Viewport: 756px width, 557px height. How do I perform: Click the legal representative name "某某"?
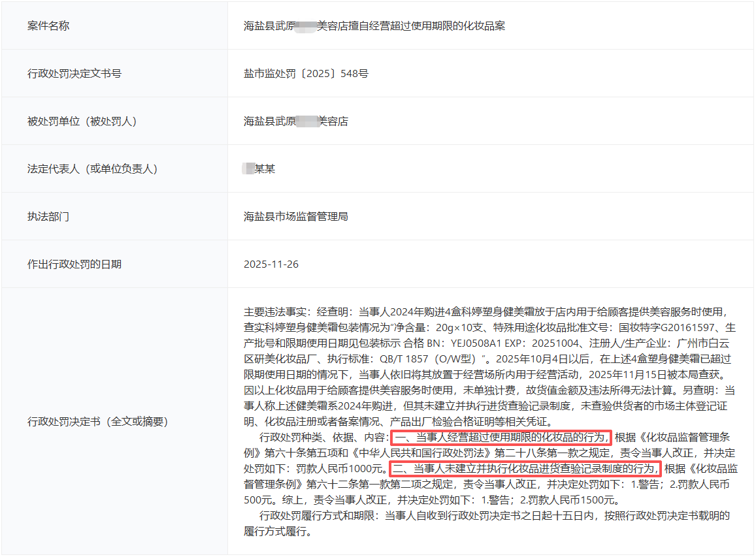click(x=264, y=169)
